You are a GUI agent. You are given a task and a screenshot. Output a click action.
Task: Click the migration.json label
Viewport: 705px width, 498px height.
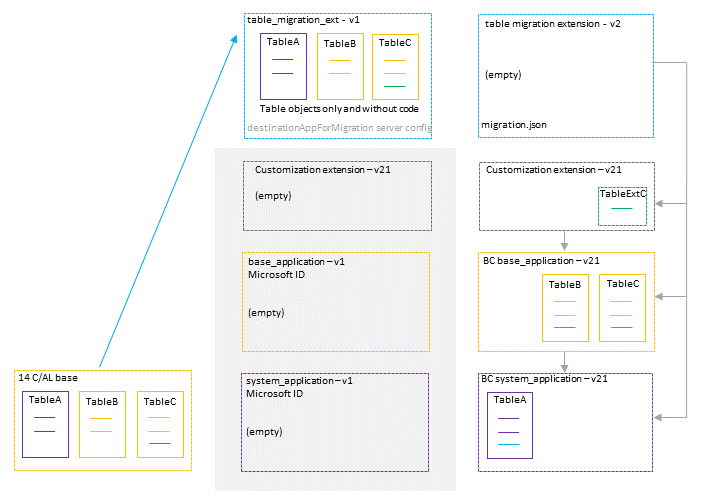click(514, 125)
